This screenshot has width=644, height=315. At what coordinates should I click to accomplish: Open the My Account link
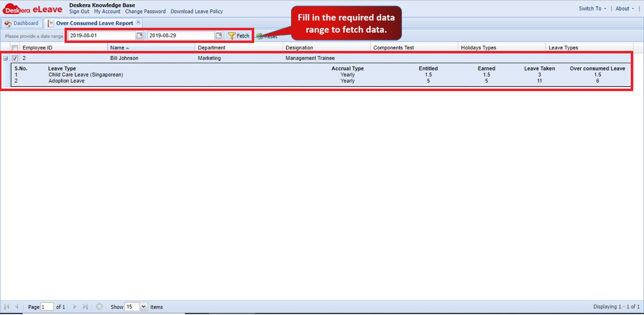click(107, 12)
